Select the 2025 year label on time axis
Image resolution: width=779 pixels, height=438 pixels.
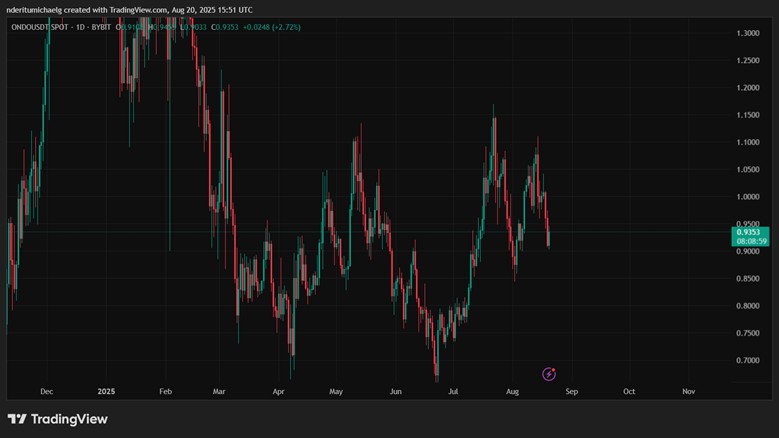coord(105,391)
